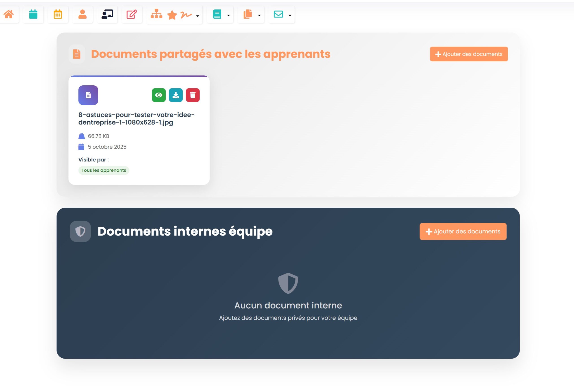Click the orange user profile icon

tap(83, 14)
